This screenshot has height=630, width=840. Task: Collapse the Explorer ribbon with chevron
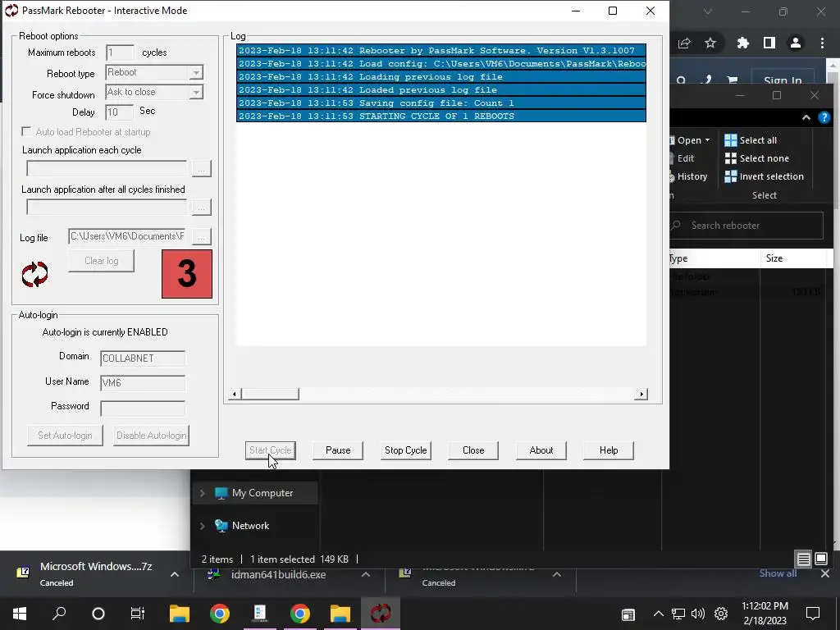tap(806, 118)
